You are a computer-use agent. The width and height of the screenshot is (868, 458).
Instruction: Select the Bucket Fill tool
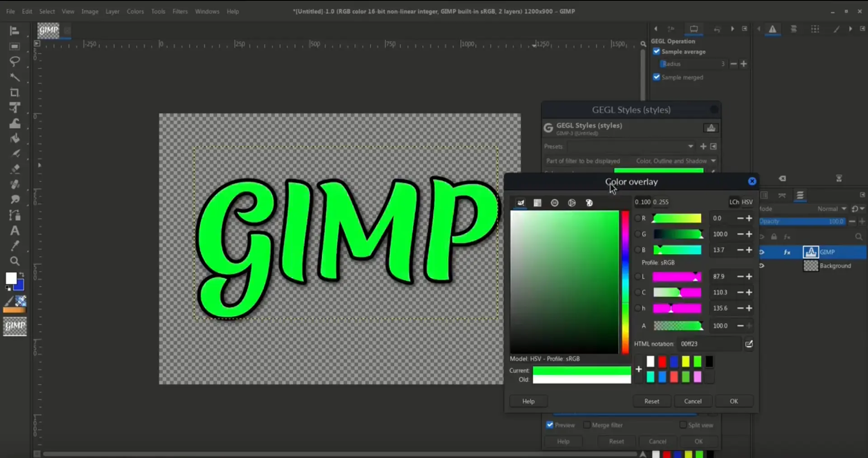pos(14,138)
